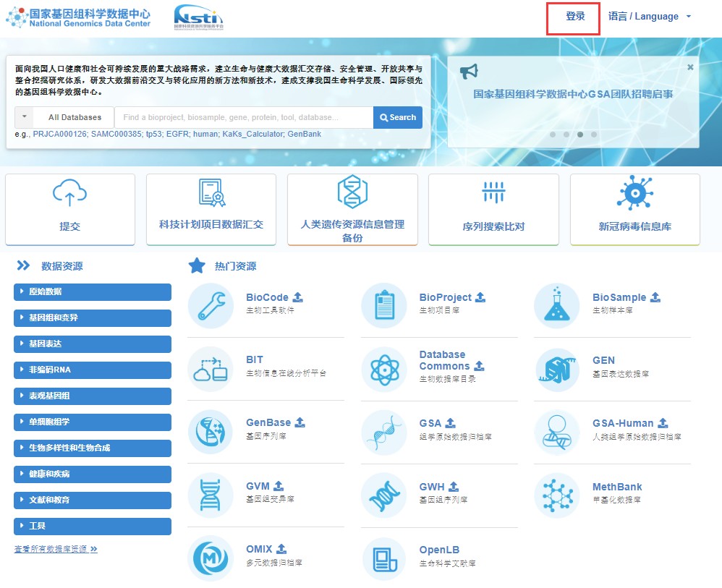
Task: Expand the 非编码RNA sidebar section
Action: tap(93, 370)
